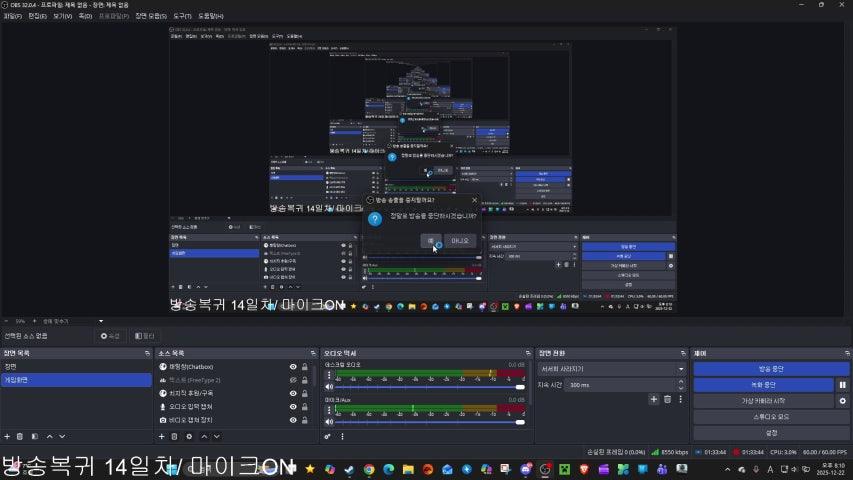Undock the 장면 목록 panel
The height and width of the screenshot is (480, 853).
(147, 354)
